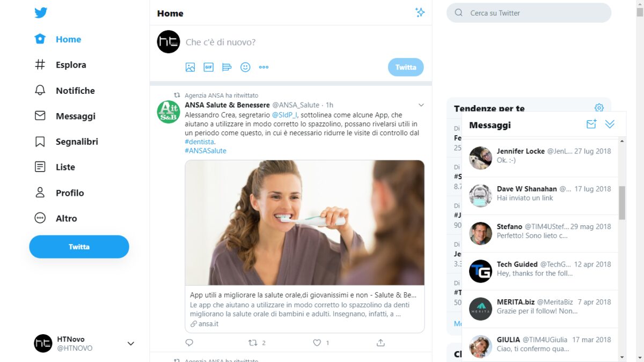Create a poll in the compose box
The height and width of the screenshot is (362, 644).
226,67
